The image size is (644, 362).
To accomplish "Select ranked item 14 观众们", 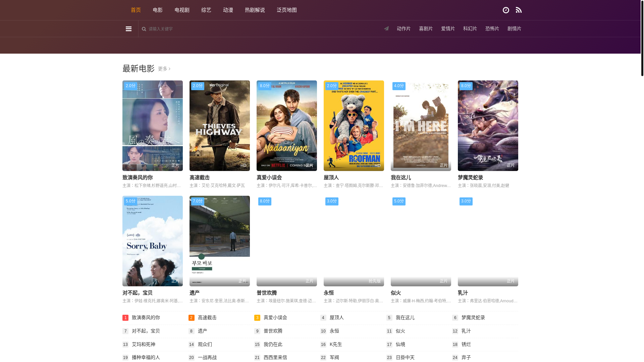I will pyautogui.click(x=205, y=345).
